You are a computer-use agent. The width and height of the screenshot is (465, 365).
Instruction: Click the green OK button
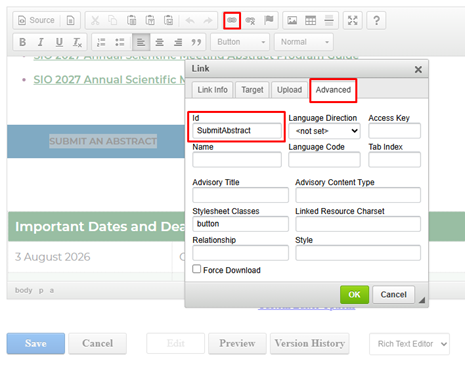point(354,295)
